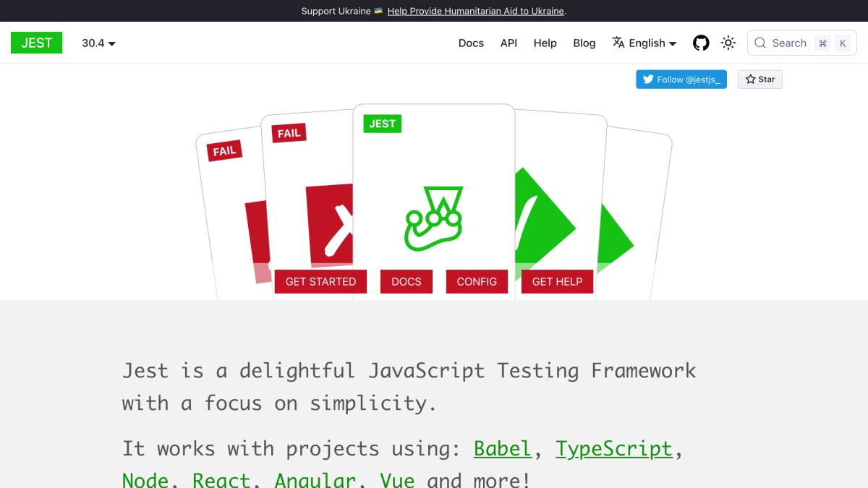This screenshot has width=868, height=488.
Task: Click the red DOCS button
Action: click(x=407, y=282)
